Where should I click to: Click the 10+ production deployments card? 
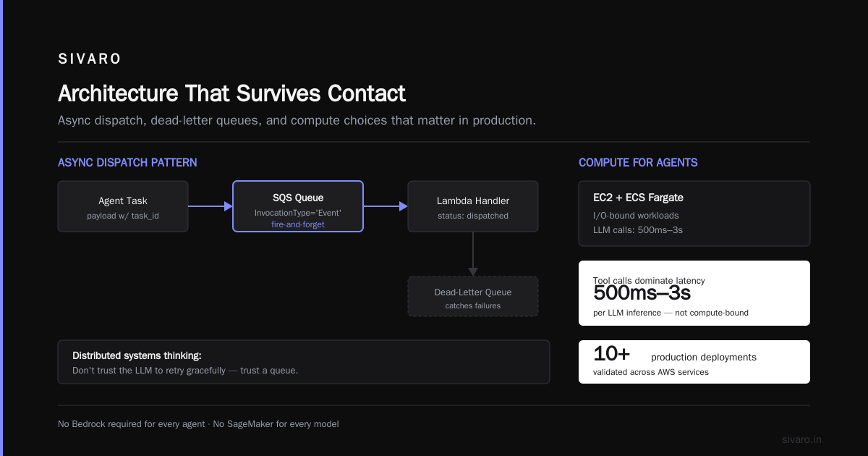(694, 362)
